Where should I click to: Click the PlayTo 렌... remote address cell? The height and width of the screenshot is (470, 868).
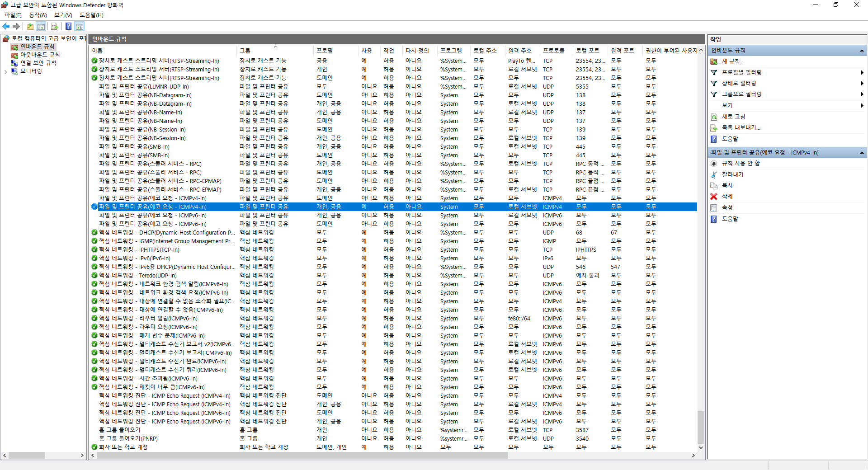(x=522, y=61)
